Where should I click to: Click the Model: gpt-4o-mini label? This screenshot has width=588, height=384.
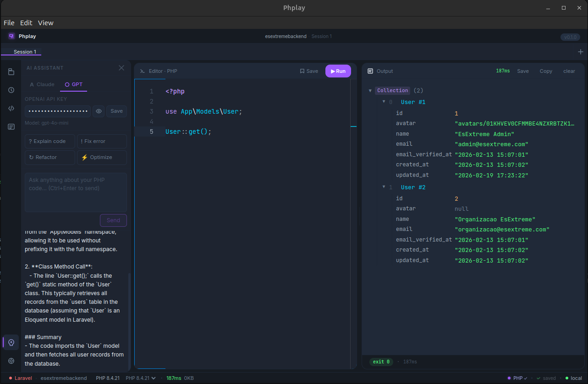[47, 123]
